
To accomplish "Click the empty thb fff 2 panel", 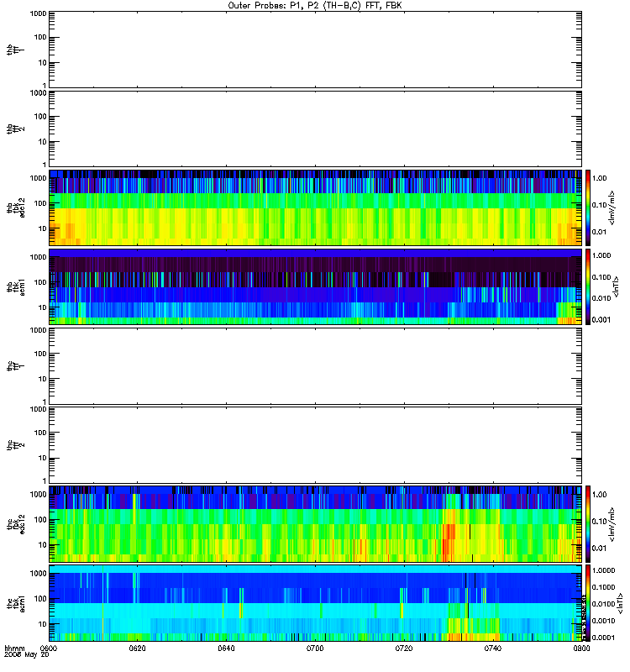I will pos(315,129).
